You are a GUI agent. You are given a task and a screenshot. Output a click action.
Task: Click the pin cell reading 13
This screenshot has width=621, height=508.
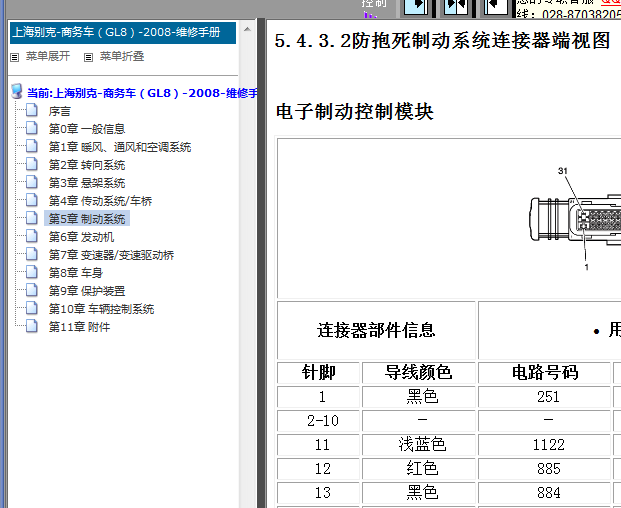(x=318, y=493)
